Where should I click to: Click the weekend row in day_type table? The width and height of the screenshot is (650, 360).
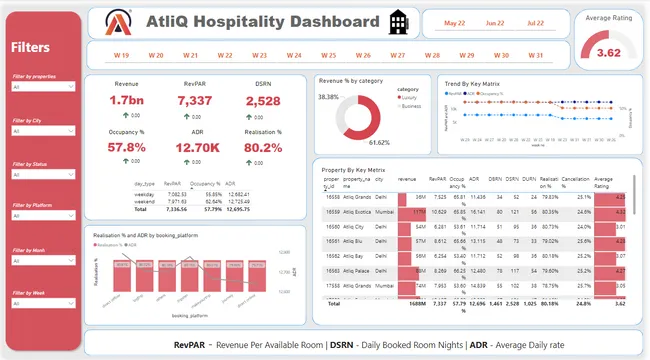point(192,202)
